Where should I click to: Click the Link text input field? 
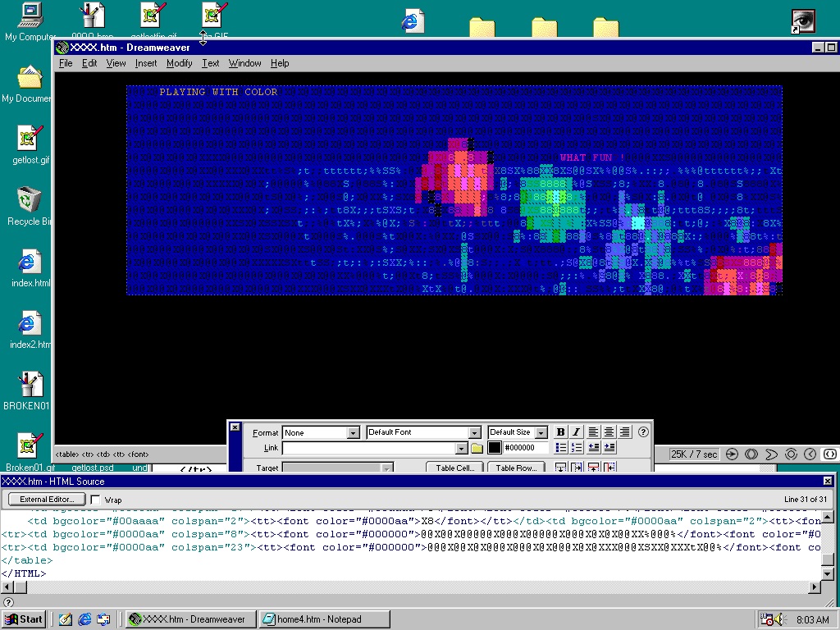(x=369, y=448)
